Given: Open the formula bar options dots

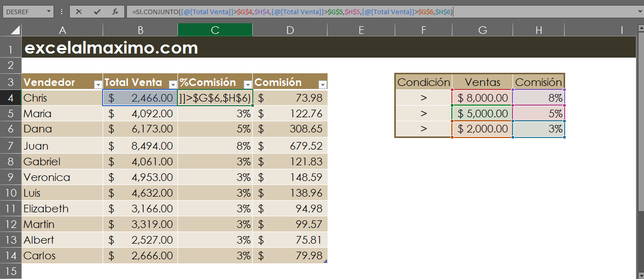Looking at the screenshot, I should (62, 12).
